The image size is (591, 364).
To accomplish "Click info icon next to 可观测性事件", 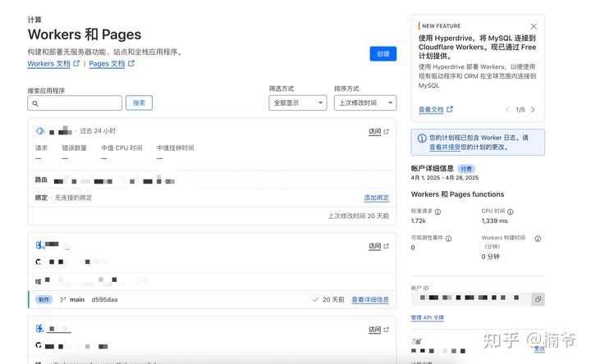I will click(448, 239).
